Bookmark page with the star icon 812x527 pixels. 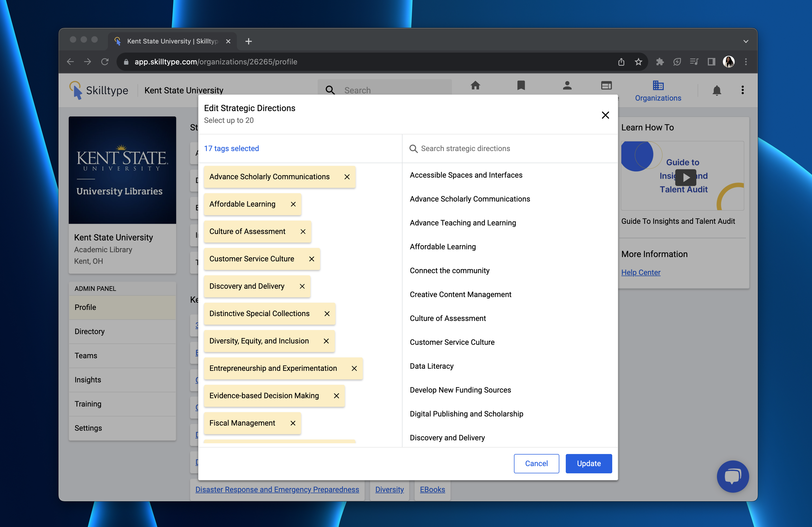tap(638, 62)
